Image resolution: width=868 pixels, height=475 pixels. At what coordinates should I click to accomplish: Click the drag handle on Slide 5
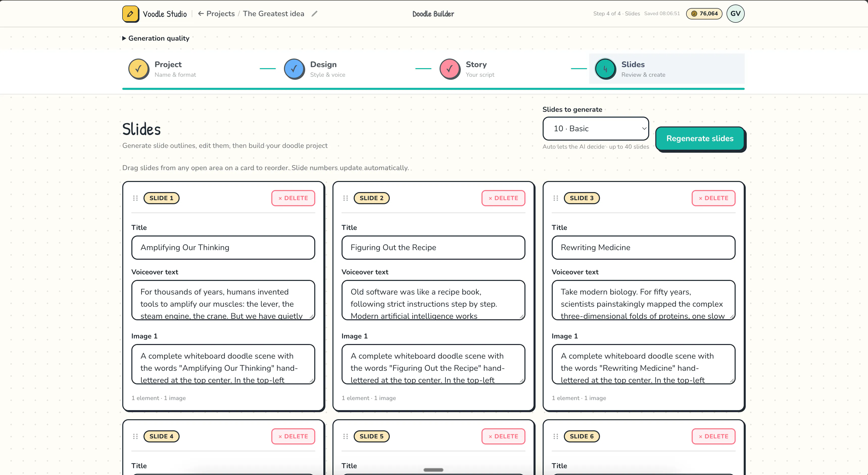pyautogui.click(x=345, y=436)
